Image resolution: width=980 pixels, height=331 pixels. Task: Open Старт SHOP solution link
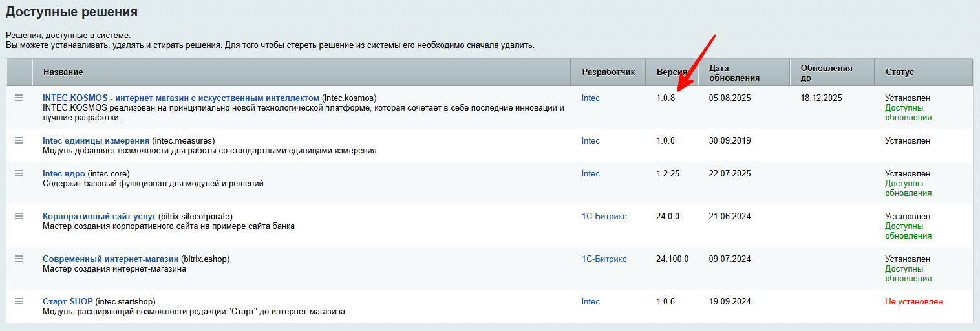(x=68, y=302)
